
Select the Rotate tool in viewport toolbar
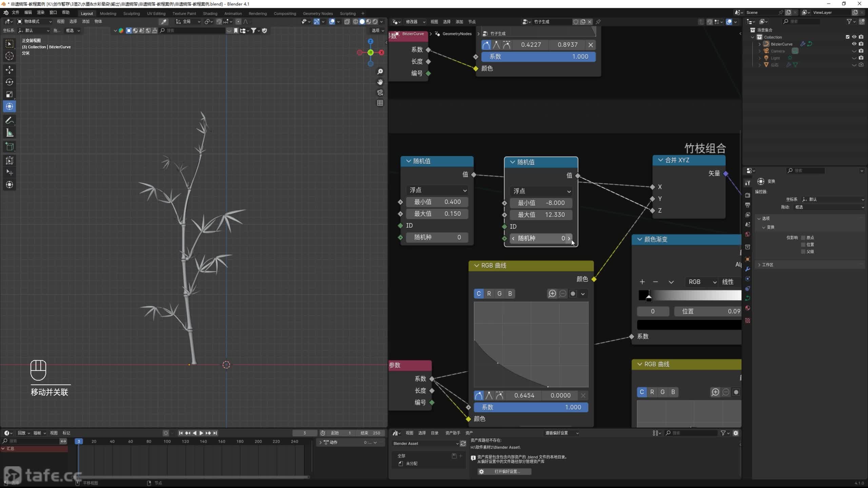click(9, 82)
